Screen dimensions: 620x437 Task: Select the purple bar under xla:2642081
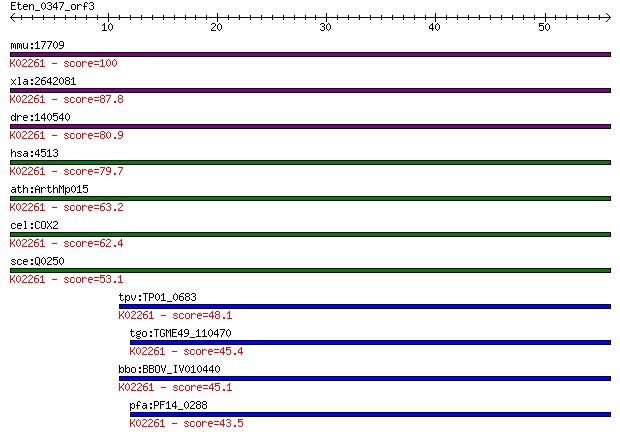[310, 91]
